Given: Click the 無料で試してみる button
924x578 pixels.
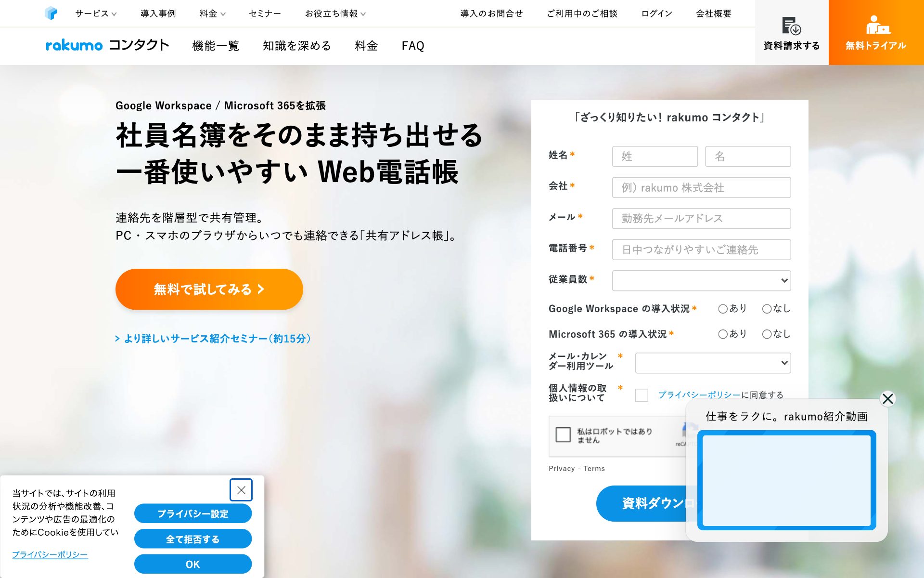Looking at the screenshot, I should click(x=209, y=289).
